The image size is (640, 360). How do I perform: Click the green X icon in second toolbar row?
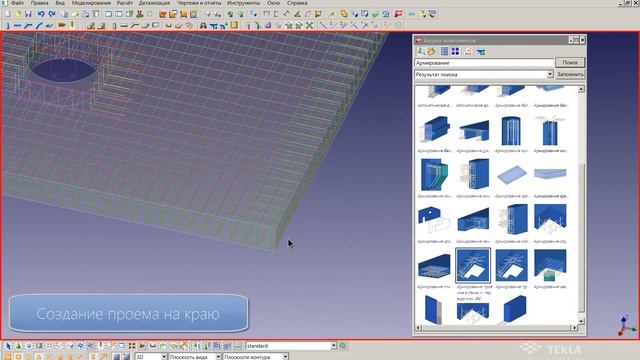309,25
